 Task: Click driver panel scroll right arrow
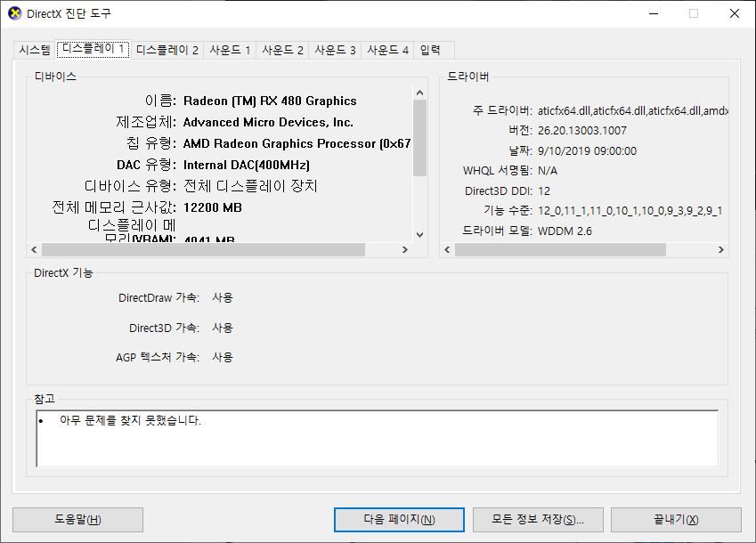pos(720,249)
